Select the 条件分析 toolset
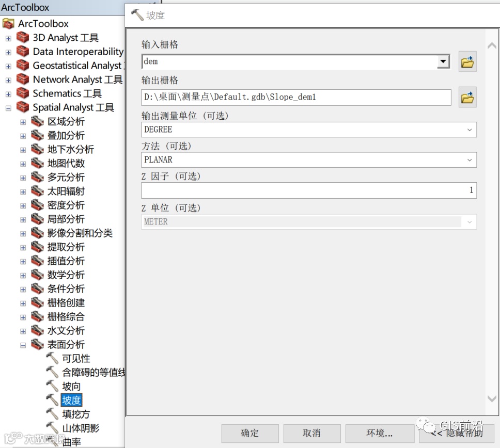This screenshot has width=500, height=448. [x=66, y=289]
